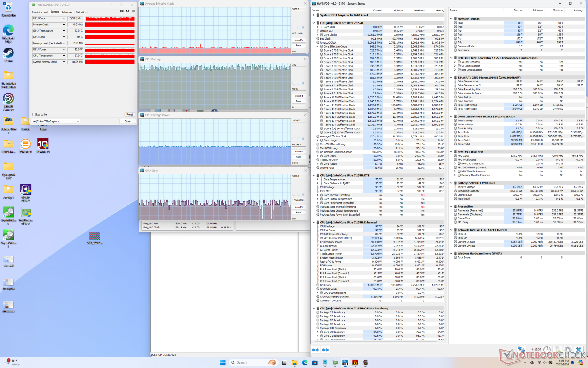This screenshot has width=588, height=368.
Task: Switch to the Graphics Card tab
Action: (40, 12)
